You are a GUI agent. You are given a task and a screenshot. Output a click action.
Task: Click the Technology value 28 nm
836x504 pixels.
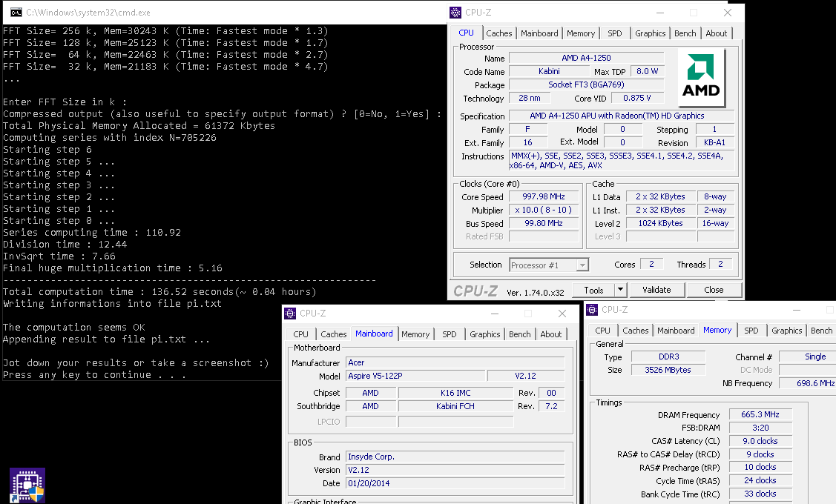[530, 98]
